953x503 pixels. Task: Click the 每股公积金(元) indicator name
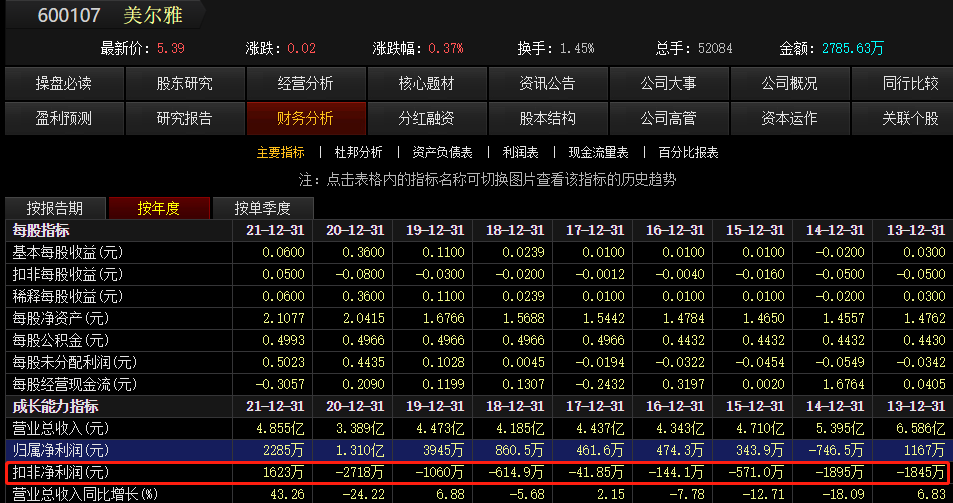coord(61,340)
